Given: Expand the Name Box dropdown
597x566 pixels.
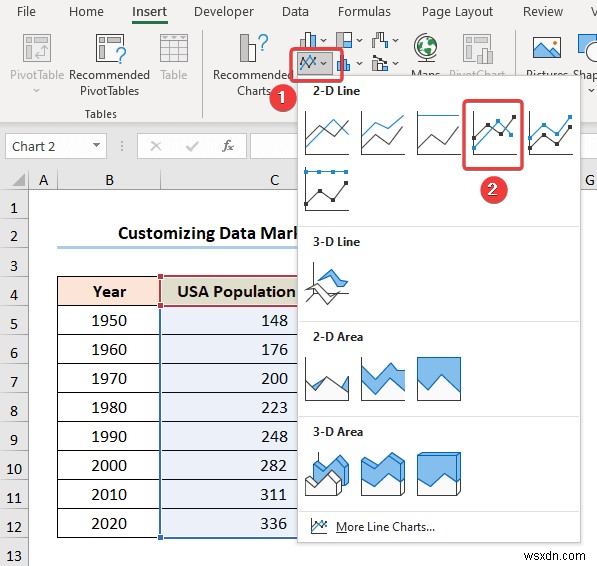Looking at the screenshot, I should pyautogui.click(x=96, y=145).
